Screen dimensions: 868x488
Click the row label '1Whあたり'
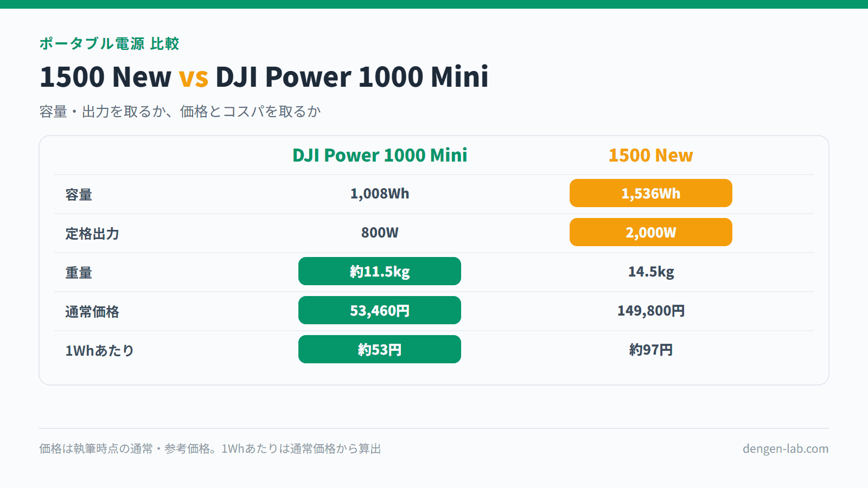pos(100,351)
